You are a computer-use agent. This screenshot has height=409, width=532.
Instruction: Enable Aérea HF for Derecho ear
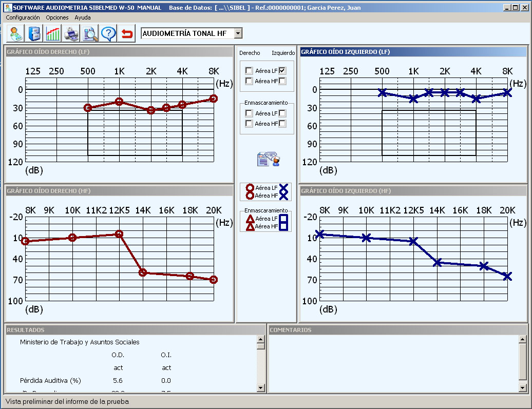(249, 81)
